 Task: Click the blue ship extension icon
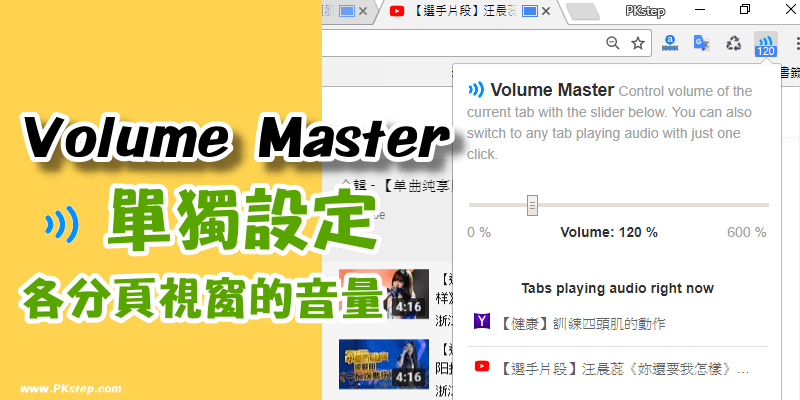click(x=669, y=43)
